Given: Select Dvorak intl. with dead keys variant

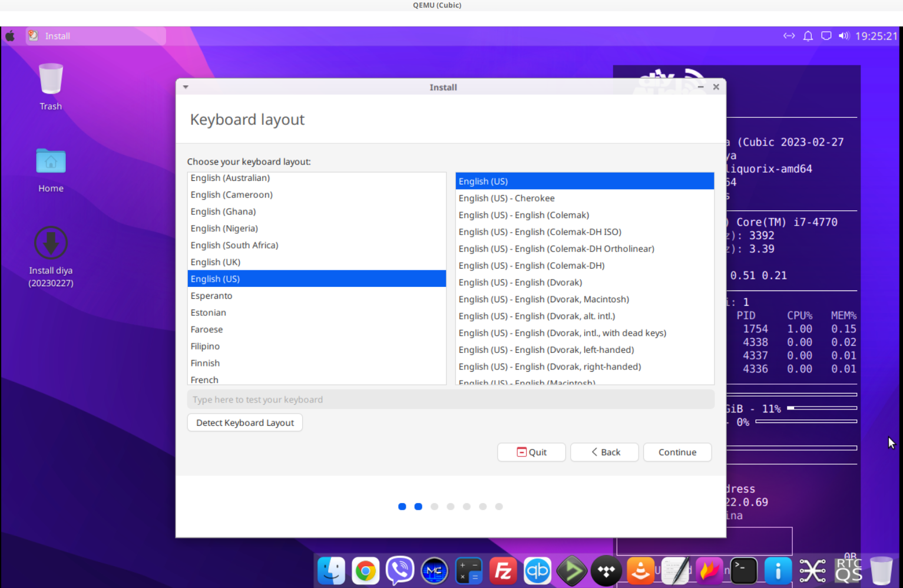Looking at the screenshot, I should 585,333.
